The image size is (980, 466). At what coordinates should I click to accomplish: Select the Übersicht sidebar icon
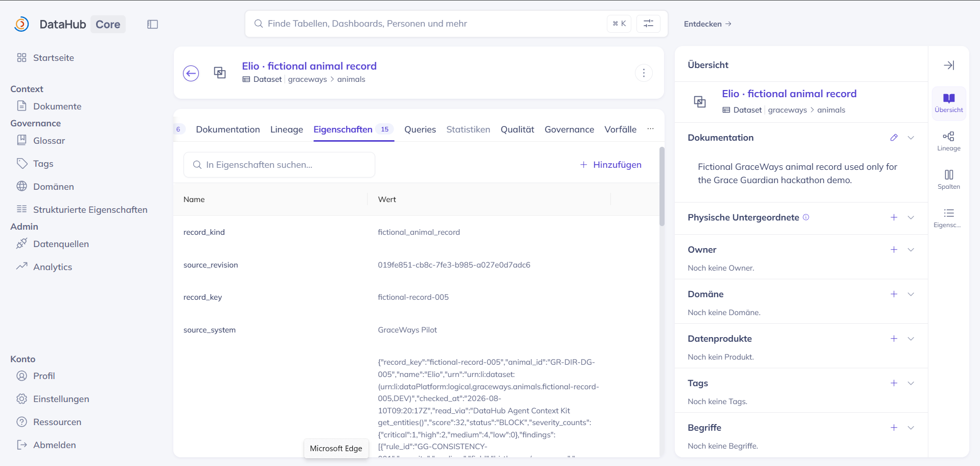pyautogui.click(x=949, y=103)
